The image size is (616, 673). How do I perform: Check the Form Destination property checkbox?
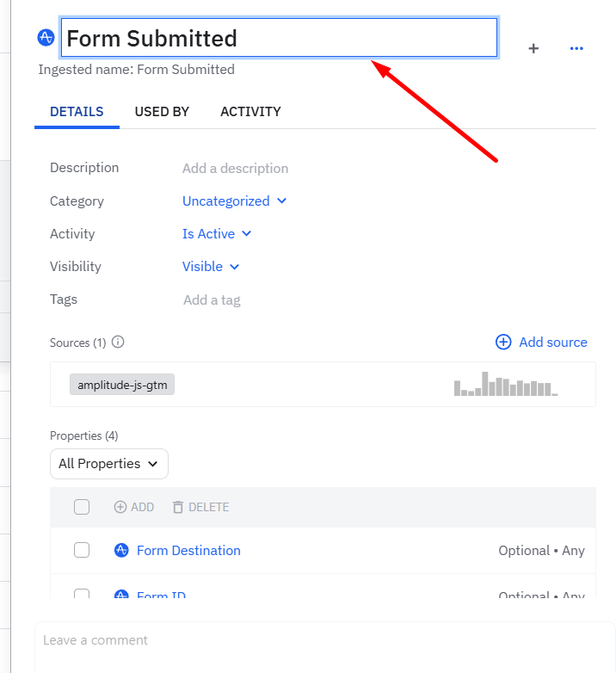[82, 550]
